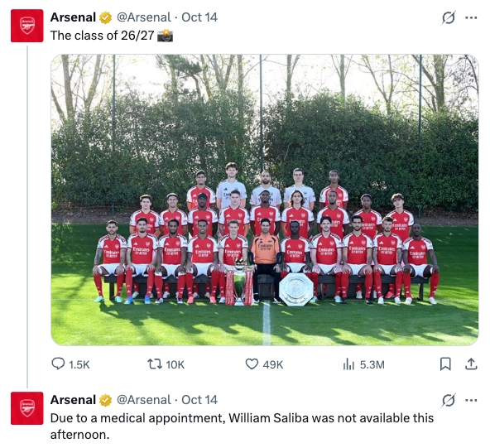Open replies on the class of 26/27 tweet
The height and width of the screenshot is (448, 490).
(70, 364)
